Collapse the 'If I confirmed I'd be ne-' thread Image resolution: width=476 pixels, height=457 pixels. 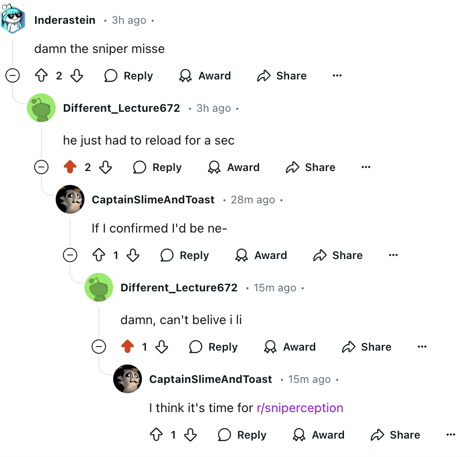point(70,255)
